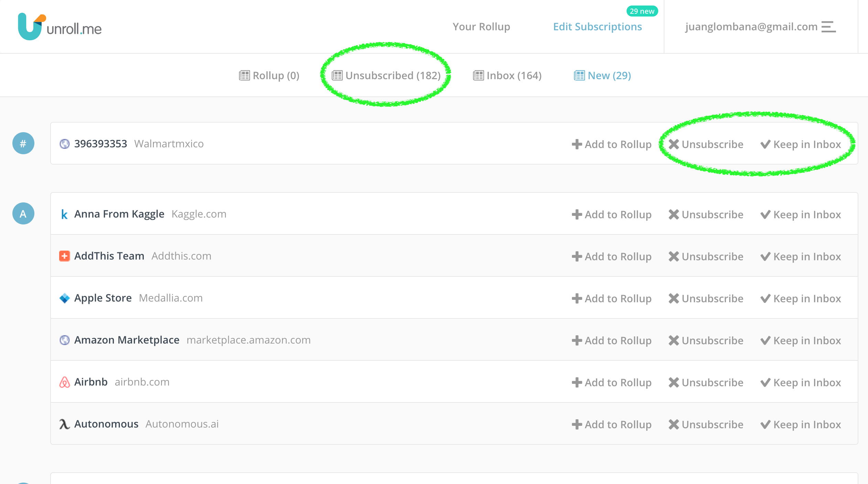Click the Amazon Marketplace globe icon
Viewport: 868px width, 484px height.
64,340
